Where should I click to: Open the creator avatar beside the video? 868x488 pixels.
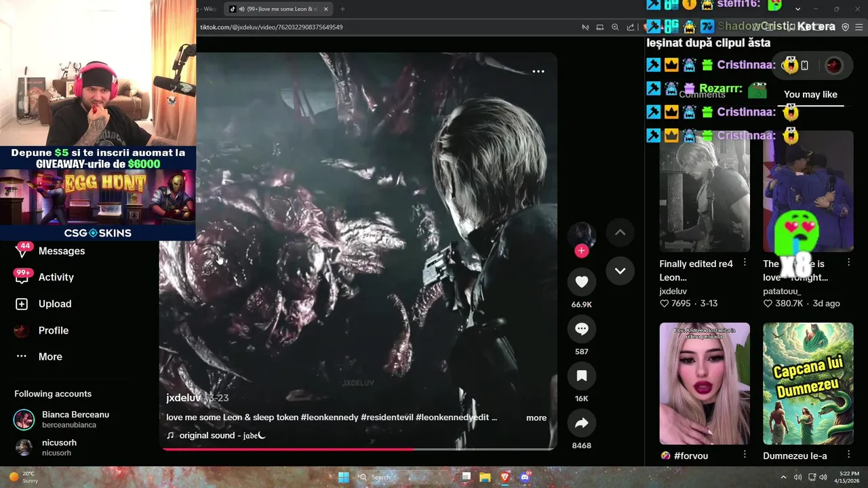coord(581,235)
